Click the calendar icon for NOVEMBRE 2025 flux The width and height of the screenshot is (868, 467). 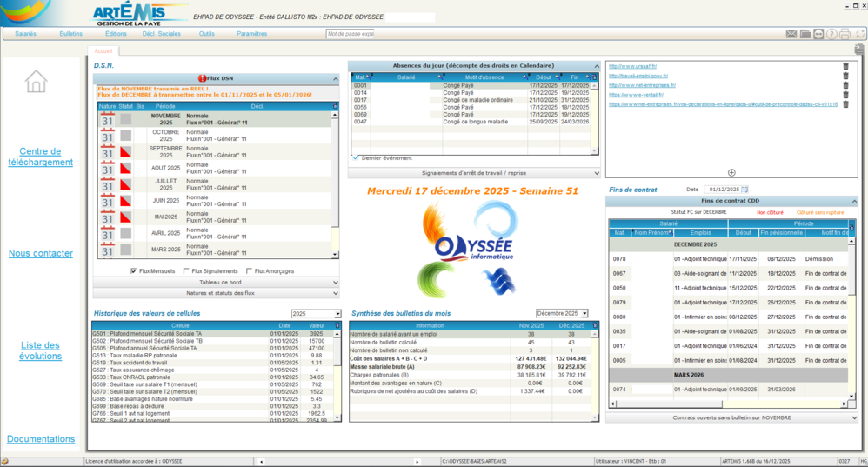pos(107,119)
